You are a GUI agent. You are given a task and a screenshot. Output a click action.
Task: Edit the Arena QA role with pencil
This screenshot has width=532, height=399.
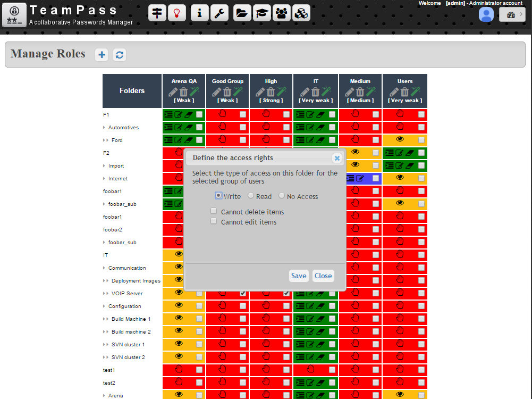coord(173,92)
